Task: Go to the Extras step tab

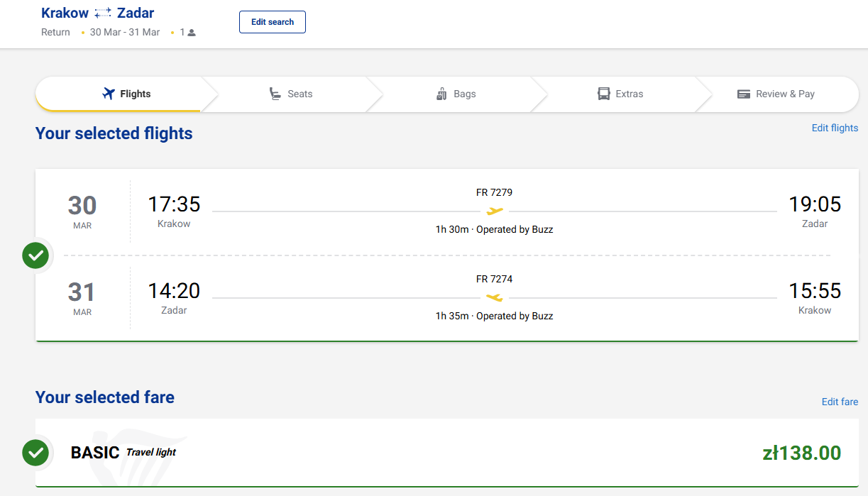Action: (x=620, y=94)
